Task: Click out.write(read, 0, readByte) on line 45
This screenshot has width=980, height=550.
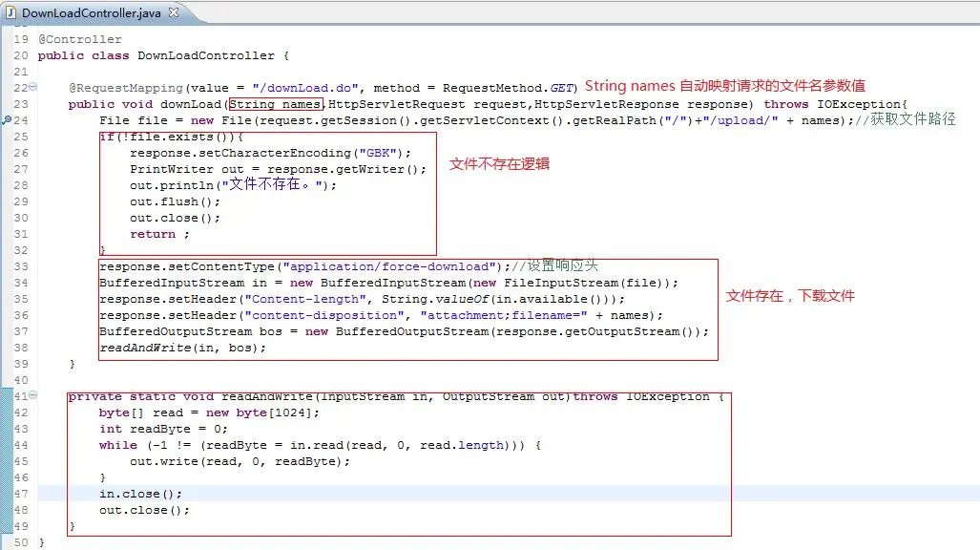Action: 237,462
